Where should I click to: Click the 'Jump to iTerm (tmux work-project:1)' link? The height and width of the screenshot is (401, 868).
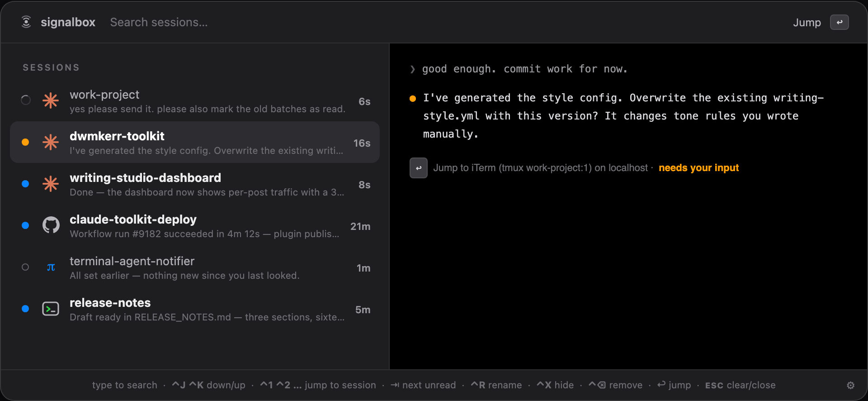[x=540, y=168]
